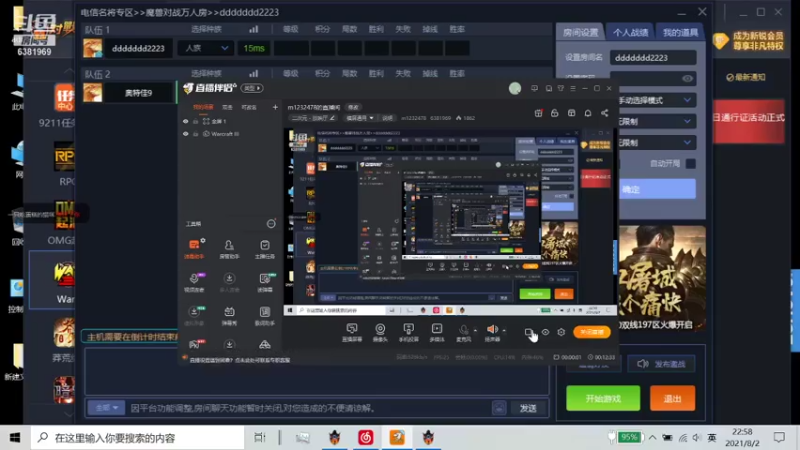Click 修改 beside stream room title
The image size is (800, 450).
[353, 107]
